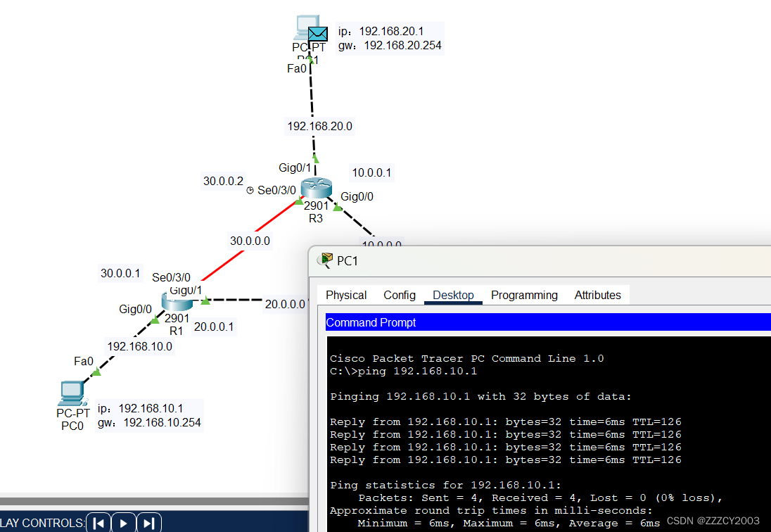The width and height of the screenshot is (771, 532).
Task: Open the Programming tab
Action: 524,295
